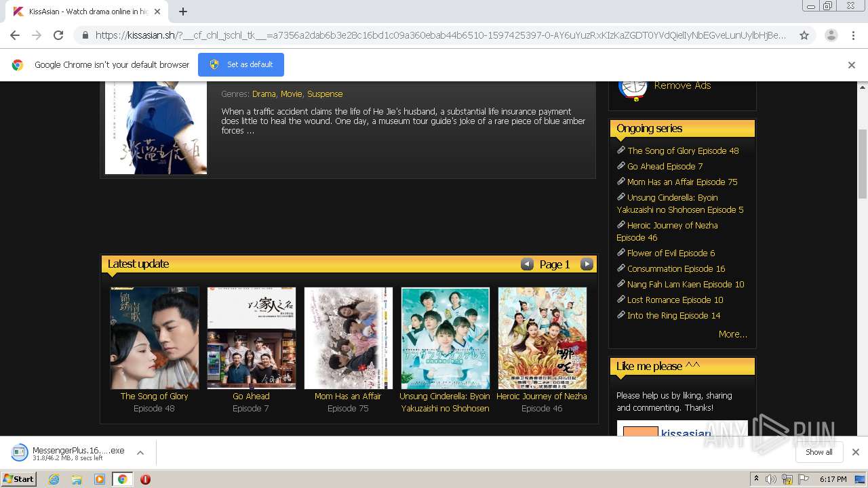Open the volume control tray icon

coord(771,479)
